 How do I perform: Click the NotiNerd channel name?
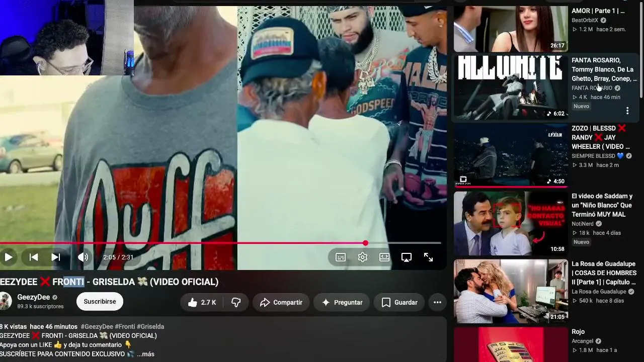583,224
